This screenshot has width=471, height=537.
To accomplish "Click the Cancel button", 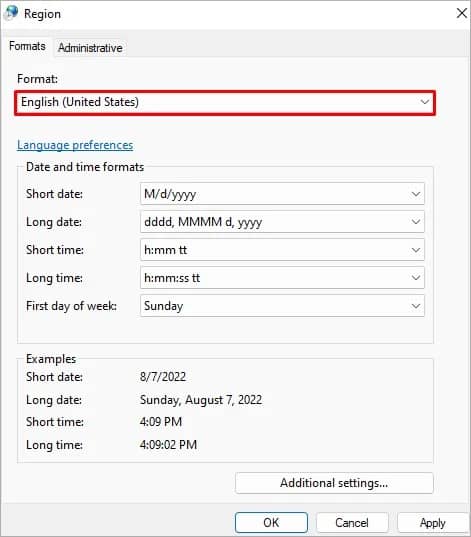I will click(x=352, y=523).
